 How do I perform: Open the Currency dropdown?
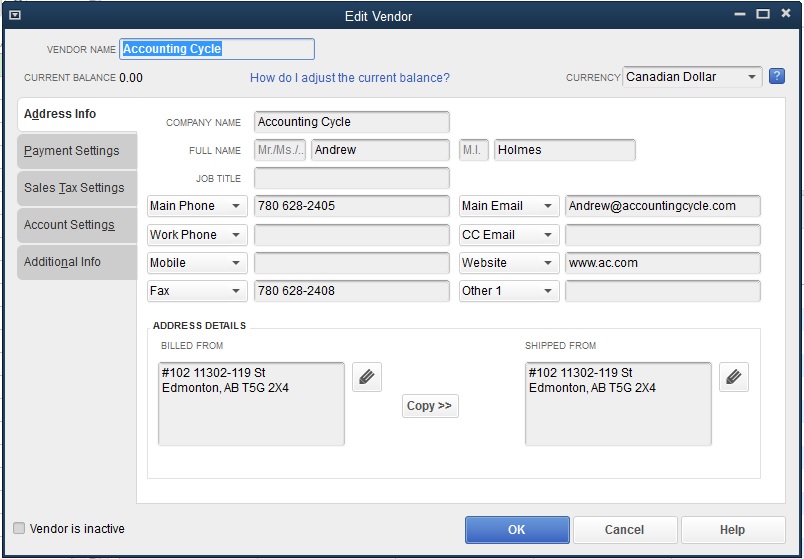tap(692, 77)
